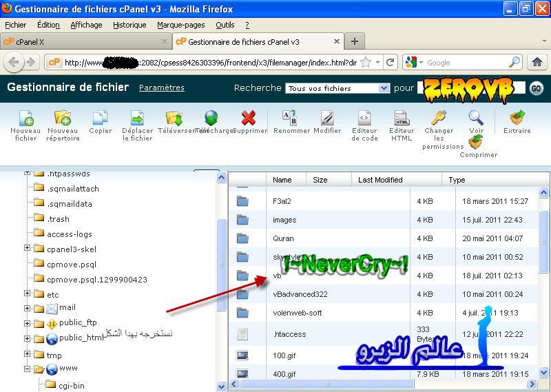
Task: Click Changer les permissions key icon
Action: (439, 118)
